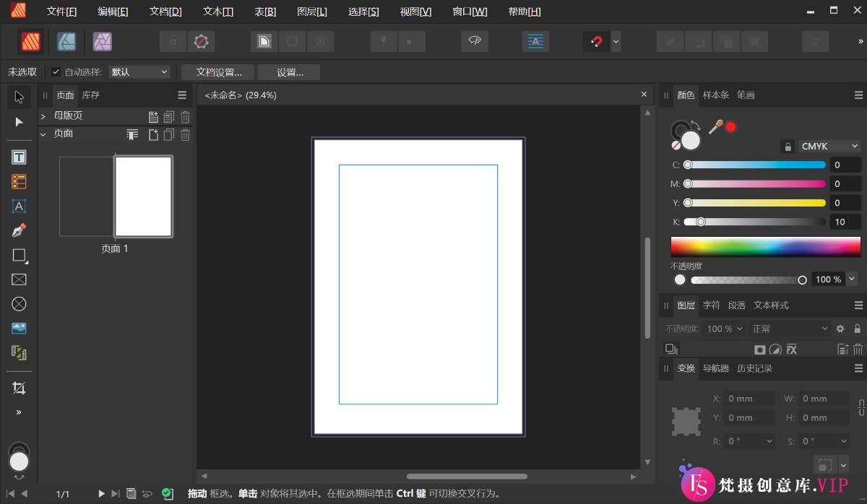Open the 文本 menu
The width and height of the screenshot is (867, 504).
[218, 12]
